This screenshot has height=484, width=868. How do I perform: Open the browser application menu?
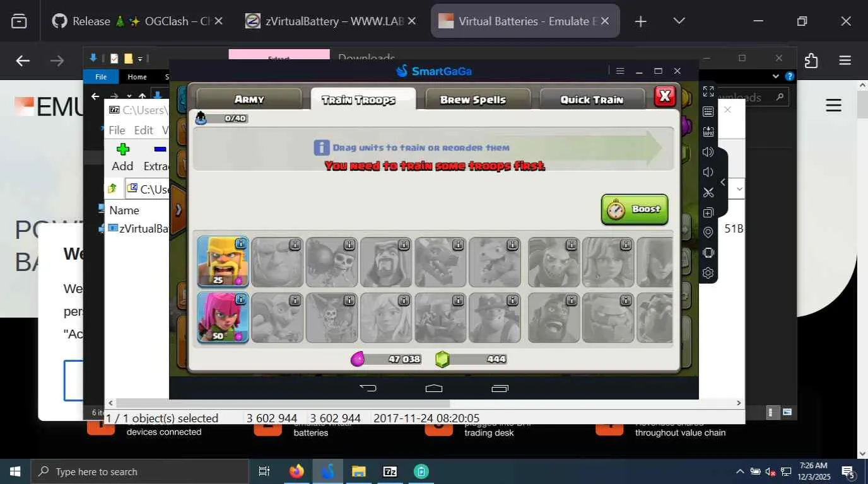coord(845,60)
